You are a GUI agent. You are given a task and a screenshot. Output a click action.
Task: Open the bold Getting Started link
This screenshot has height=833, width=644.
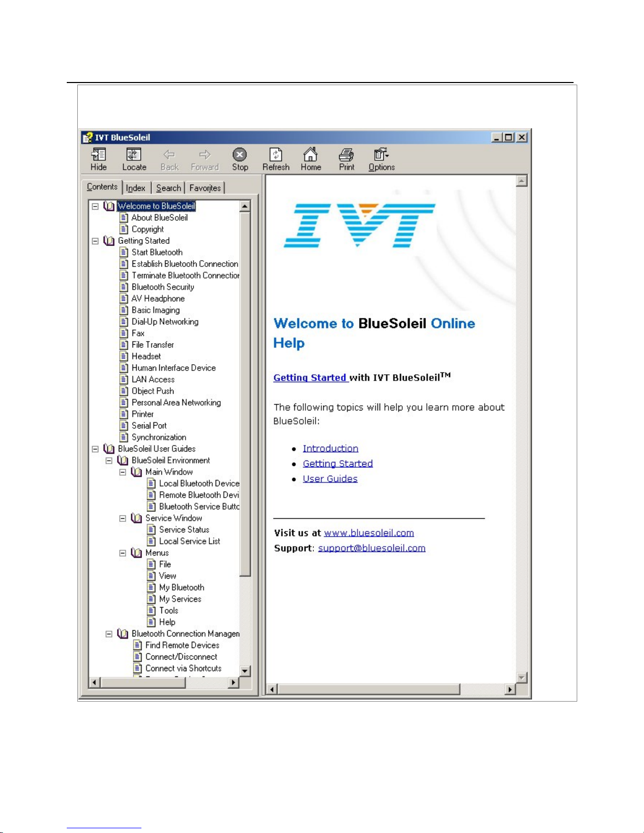point(310,377)
